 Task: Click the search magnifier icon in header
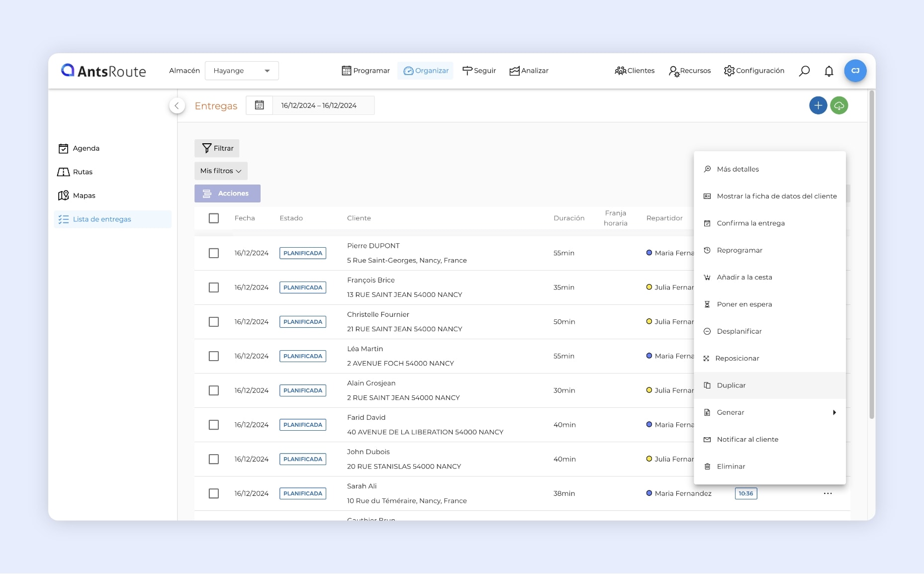coord(804,71)
